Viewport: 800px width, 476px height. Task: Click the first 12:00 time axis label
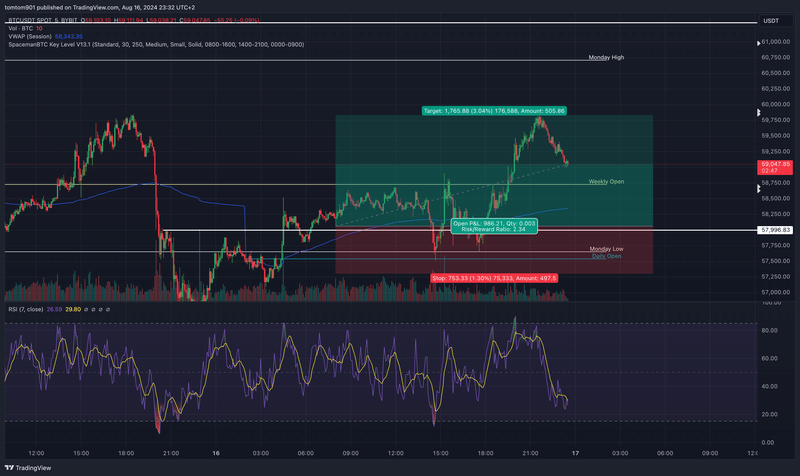pos(36,453)
